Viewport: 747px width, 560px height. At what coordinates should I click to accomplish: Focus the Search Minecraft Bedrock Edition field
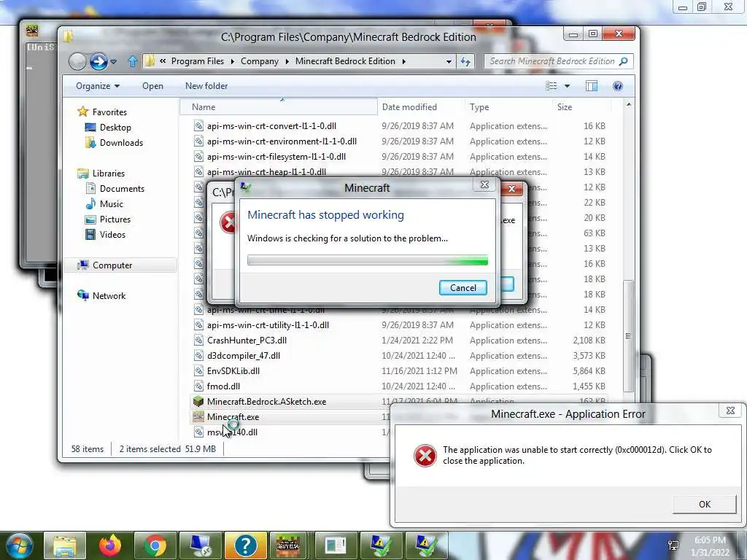click(558, 61)
